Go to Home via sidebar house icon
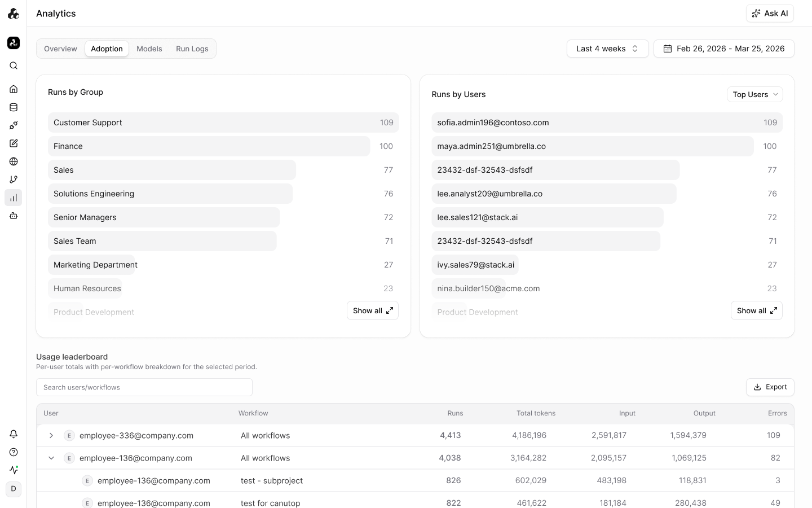 click(14, 89)
